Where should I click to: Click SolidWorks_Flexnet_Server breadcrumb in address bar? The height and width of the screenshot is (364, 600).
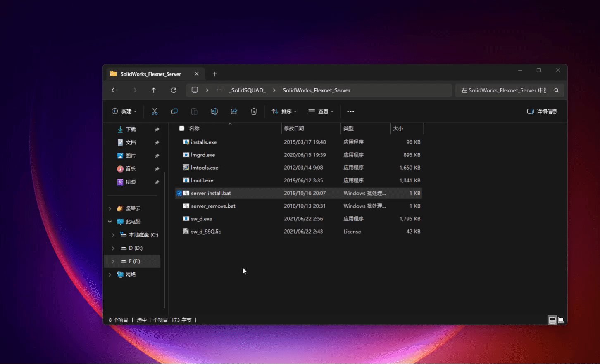(x=317, y=90)
